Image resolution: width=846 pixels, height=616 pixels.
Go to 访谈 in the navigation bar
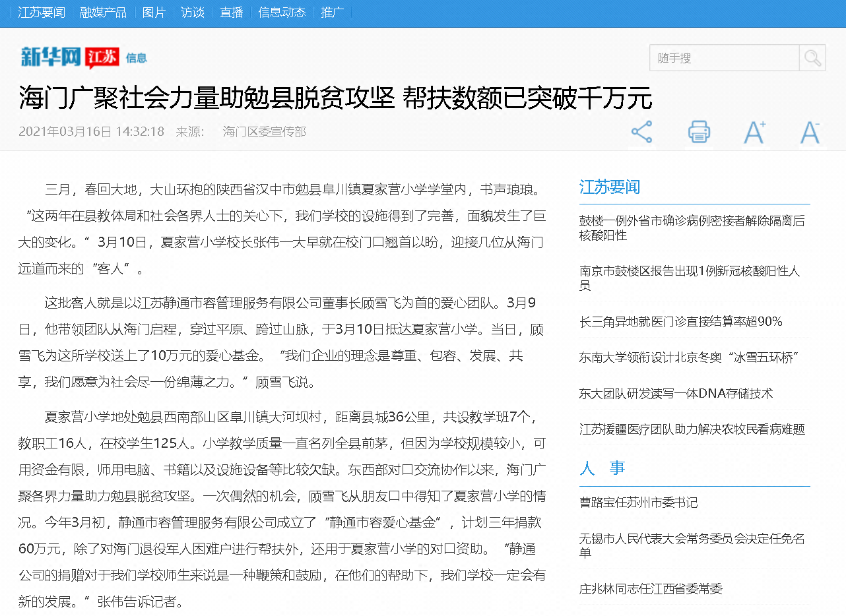coord(193,13)
